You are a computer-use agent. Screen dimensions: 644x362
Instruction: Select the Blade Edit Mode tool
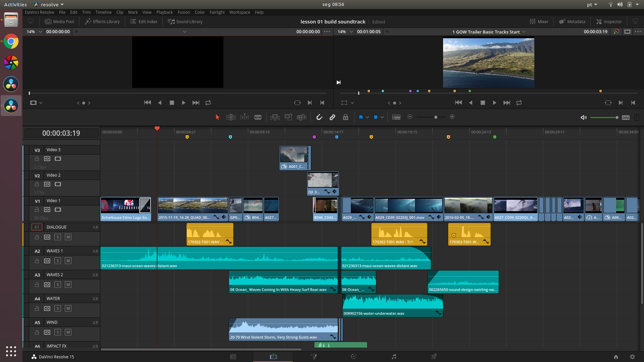coord(258,117)
